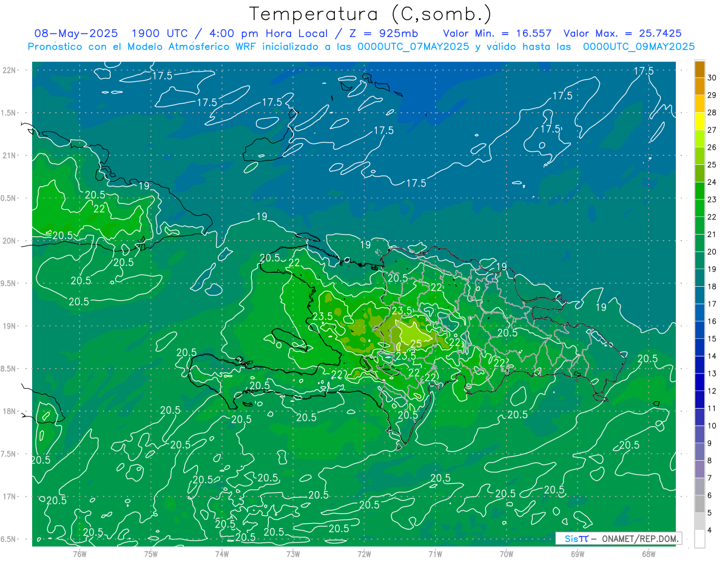Click "4:00 pm Hora Local" text

(269, 33)
